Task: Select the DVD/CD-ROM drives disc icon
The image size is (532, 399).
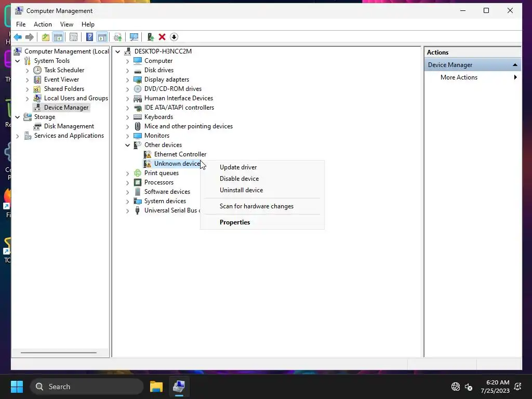Action: 137,89
